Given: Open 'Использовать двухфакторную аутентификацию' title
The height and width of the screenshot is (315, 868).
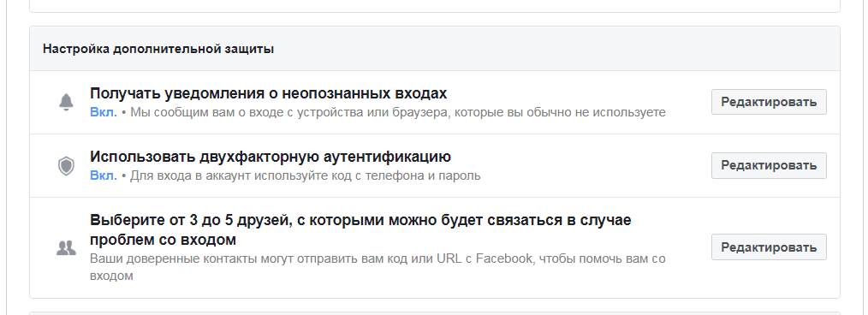Looking at the screenshot, I should pos(271,157).
